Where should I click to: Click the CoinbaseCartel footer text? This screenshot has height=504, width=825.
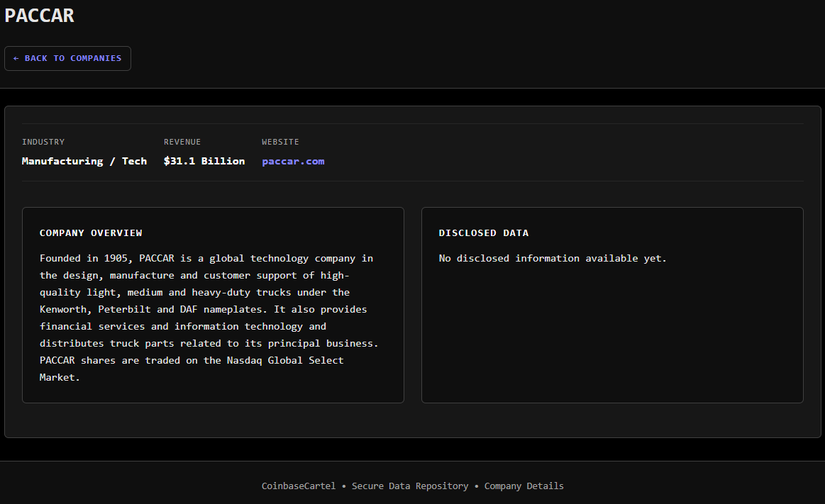coord(299,486)
